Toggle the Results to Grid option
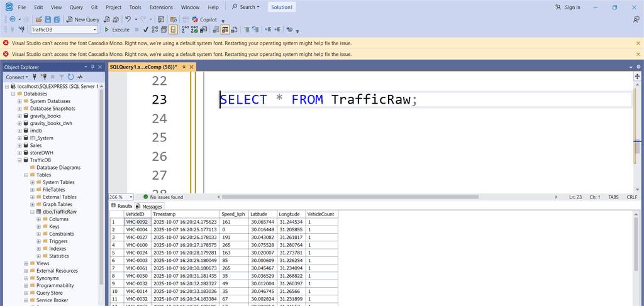The height and width of the screenshot is (306, 644). click(x=225, y=30)
